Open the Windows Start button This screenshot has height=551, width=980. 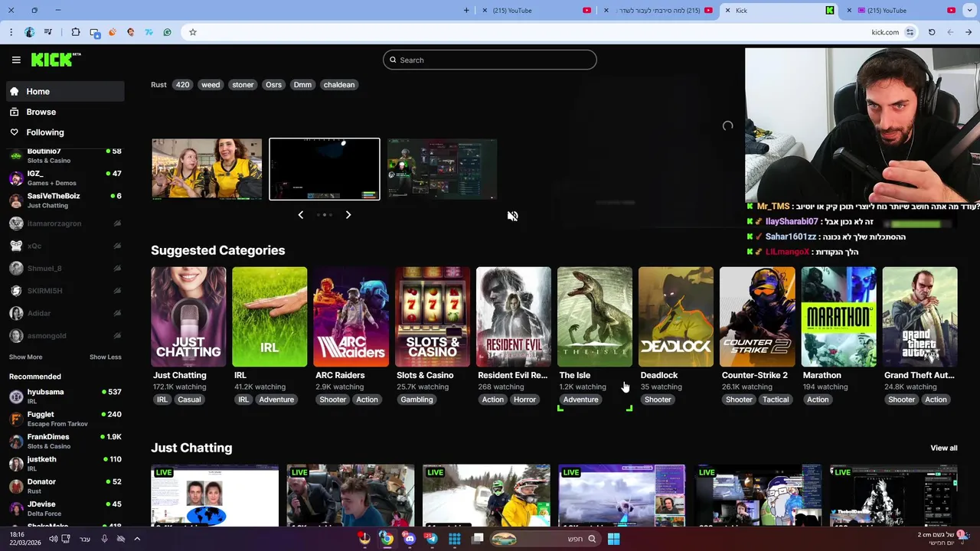click(x=613, y=539)
